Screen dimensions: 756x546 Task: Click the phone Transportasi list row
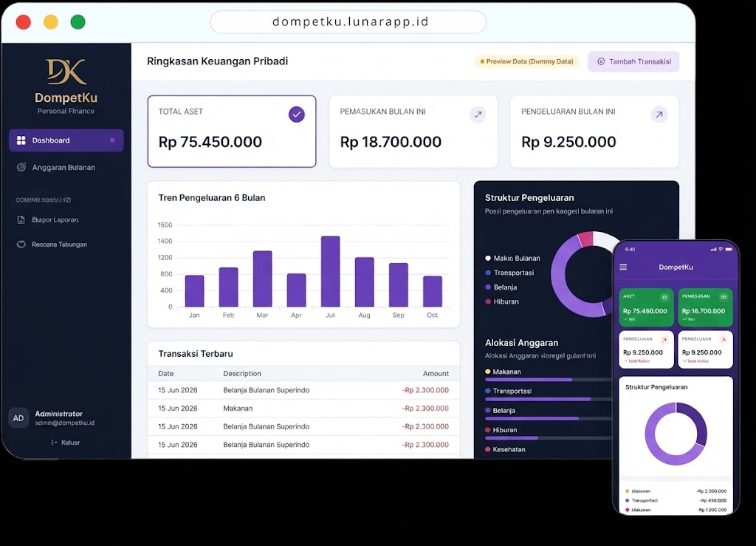[x=676, y=501]
